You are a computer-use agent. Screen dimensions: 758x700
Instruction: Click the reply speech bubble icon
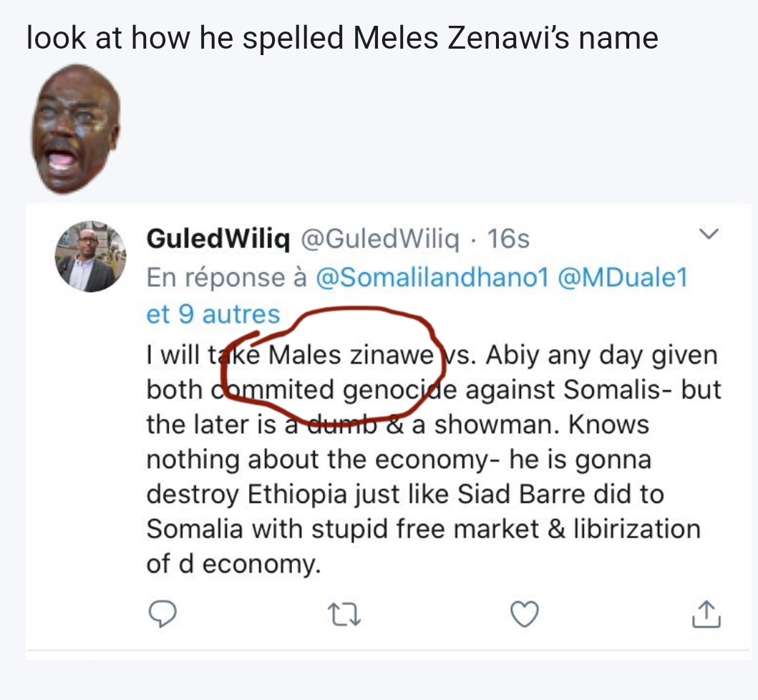(162, 613)
